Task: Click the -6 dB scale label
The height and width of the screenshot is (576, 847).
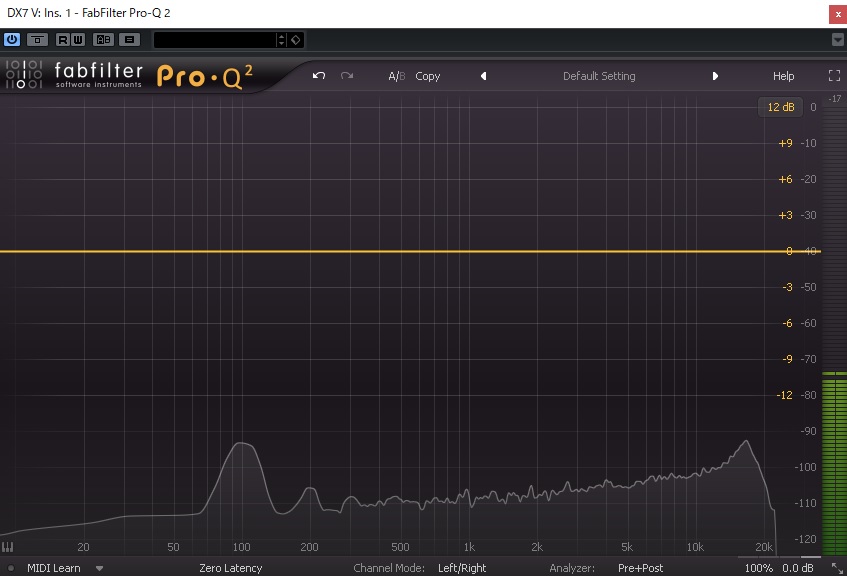Action: [x=788, y=323]
